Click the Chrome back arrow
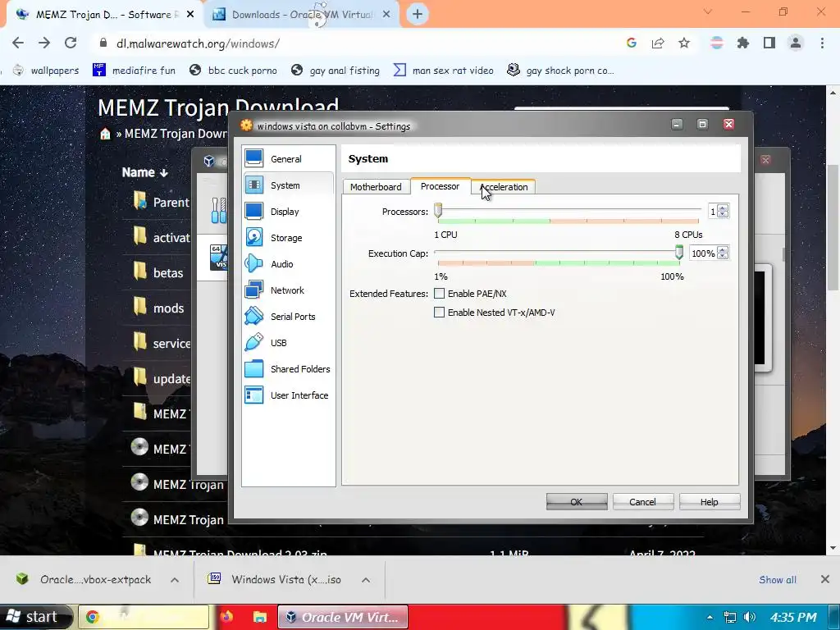This screenshot has width=840, height=630. pyautogui.click(x=18, y=43)
